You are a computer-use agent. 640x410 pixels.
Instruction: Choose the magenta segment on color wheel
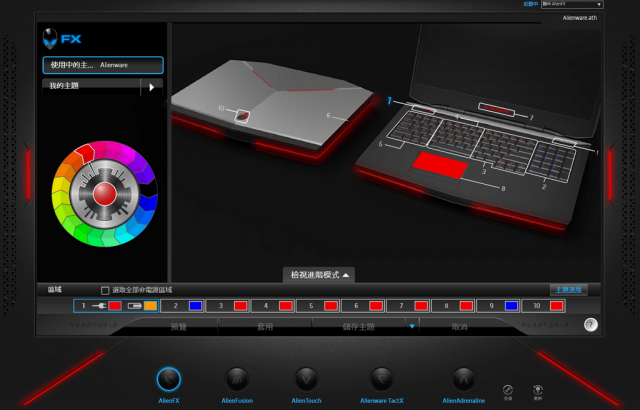tap(128, 153)
